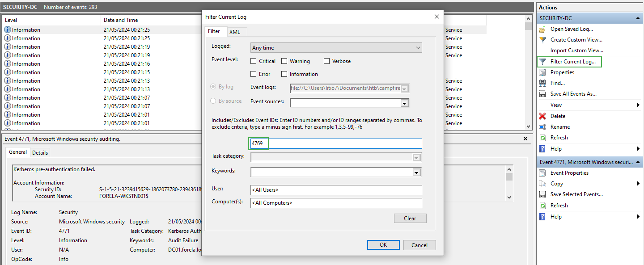Close the Filter Current Log dialog with X

point(437,17)
